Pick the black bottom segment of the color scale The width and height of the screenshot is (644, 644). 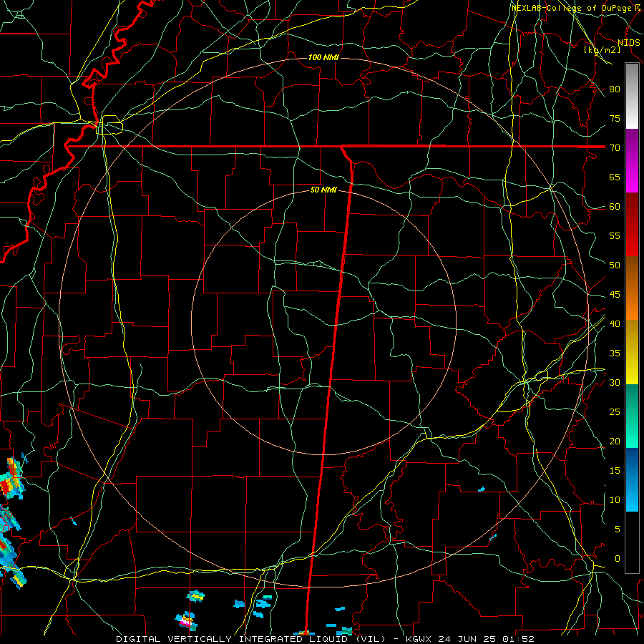click(632, 542)
